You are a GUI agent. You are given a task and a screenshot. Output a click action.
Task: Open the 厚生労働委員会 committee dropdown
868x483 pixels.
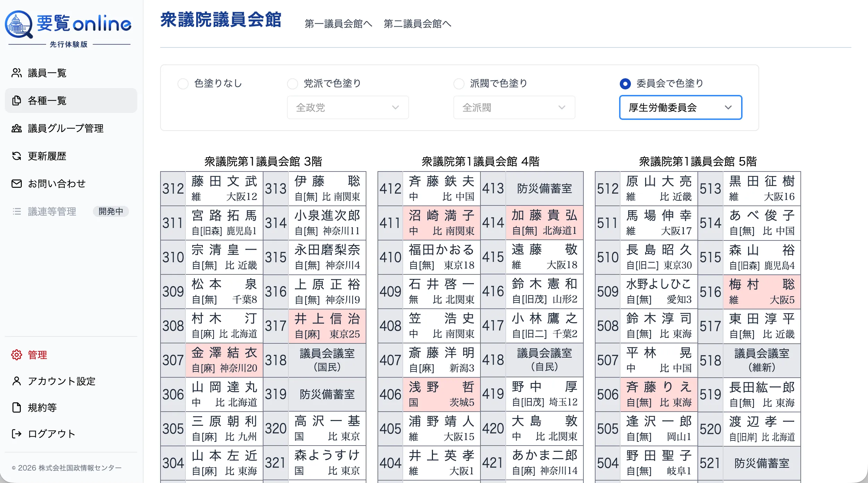[x=680, y=107]
